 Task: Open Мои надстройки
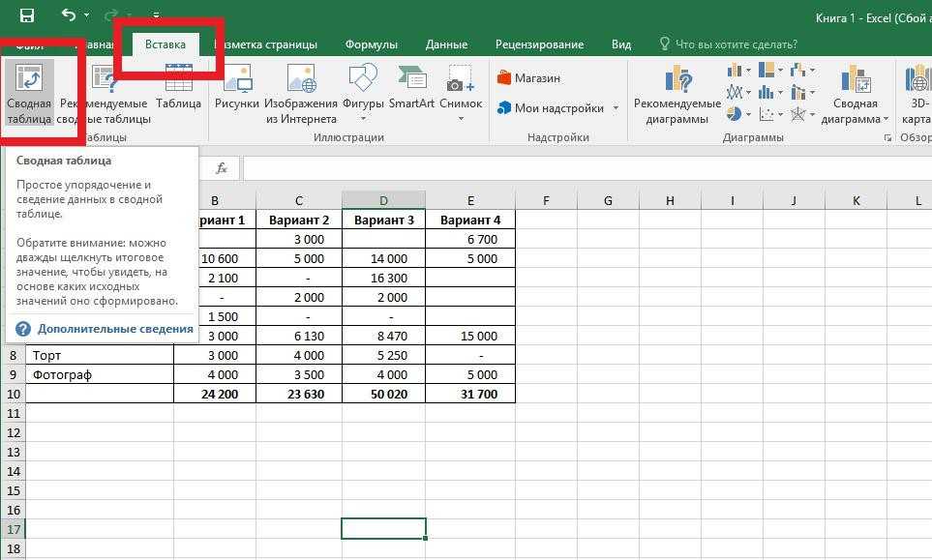tap(551, 108)
